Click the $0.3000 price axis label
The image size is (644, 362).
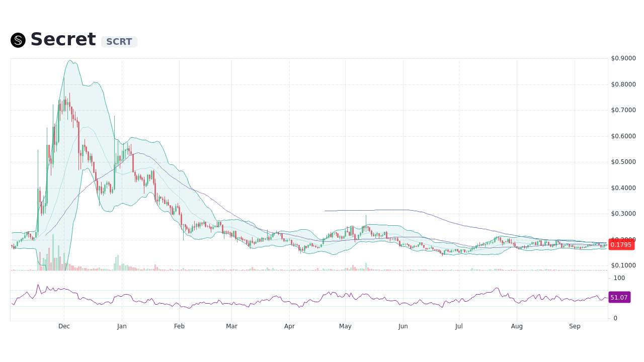623,214
